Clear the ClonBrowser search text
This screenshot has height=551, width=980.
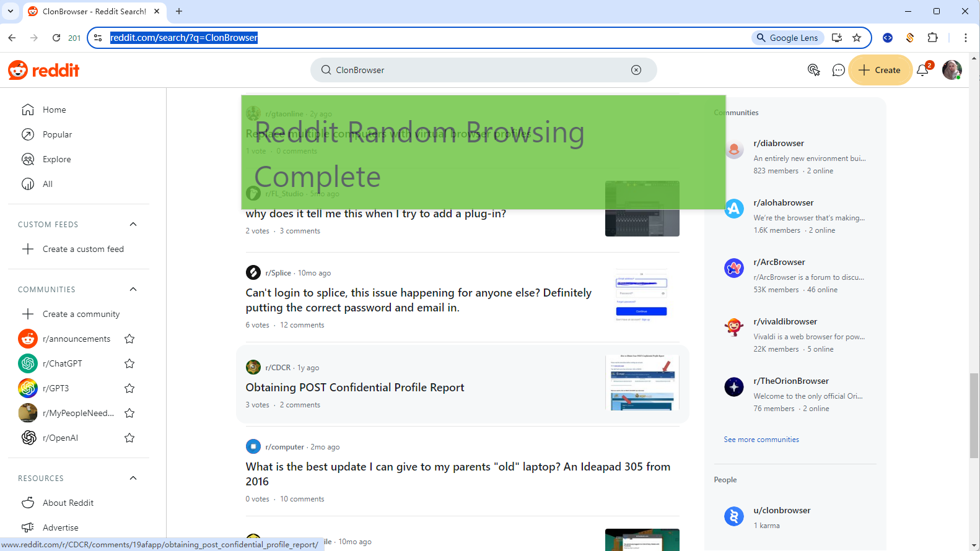click(x=636, y=70)
